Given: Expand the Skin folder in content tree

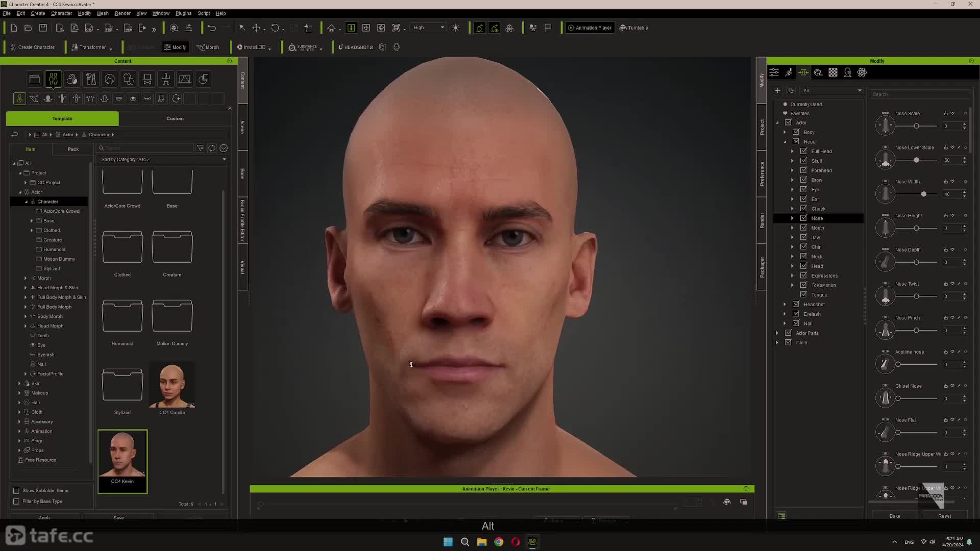Looking at the screenshot, I should (x=19, y=383).
